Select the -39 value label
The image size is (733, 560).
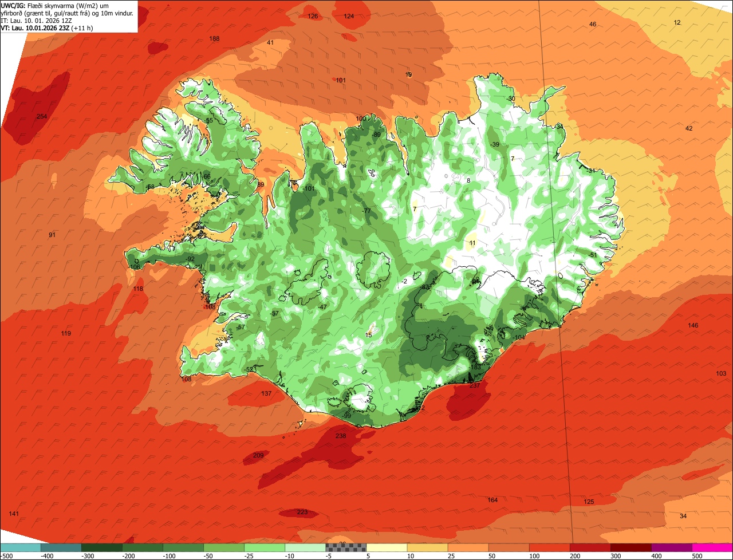tap(495, 144)
